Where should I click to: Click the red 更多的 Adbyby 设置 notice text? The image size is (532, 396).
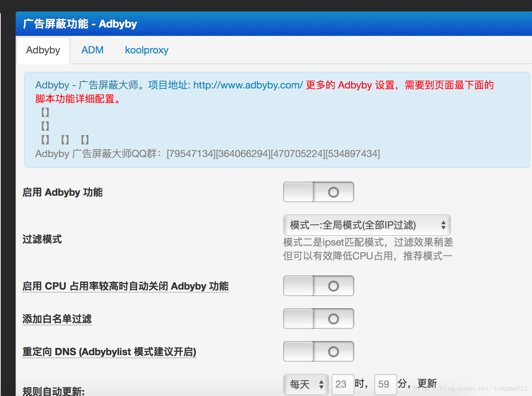coord(264,92)
